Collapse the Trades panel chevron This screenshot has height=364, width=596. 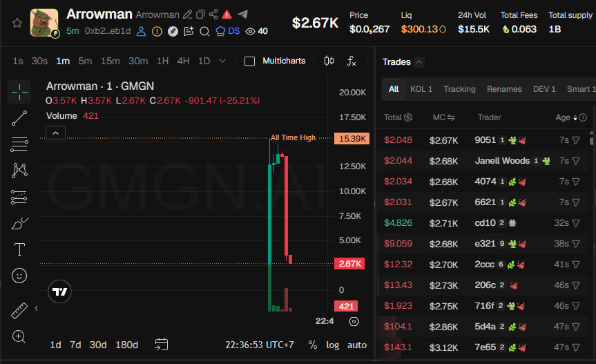[x=419, y=62]
